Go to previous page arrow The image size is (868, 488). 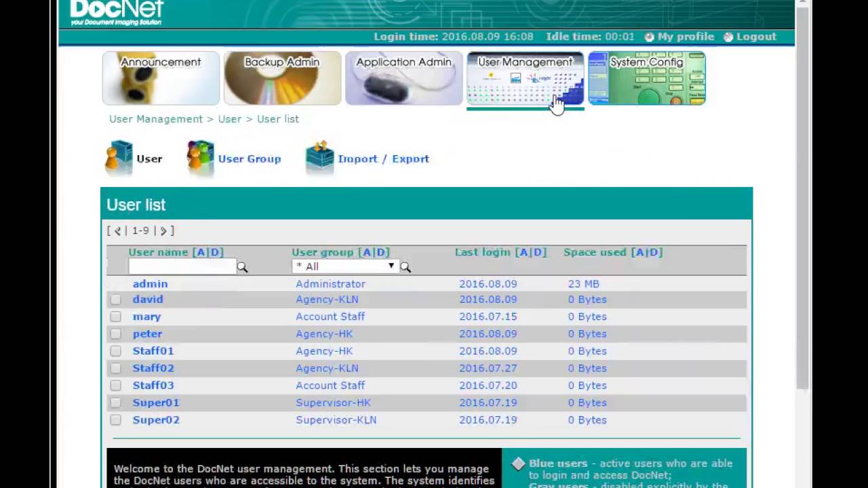(x=118, y=231)
